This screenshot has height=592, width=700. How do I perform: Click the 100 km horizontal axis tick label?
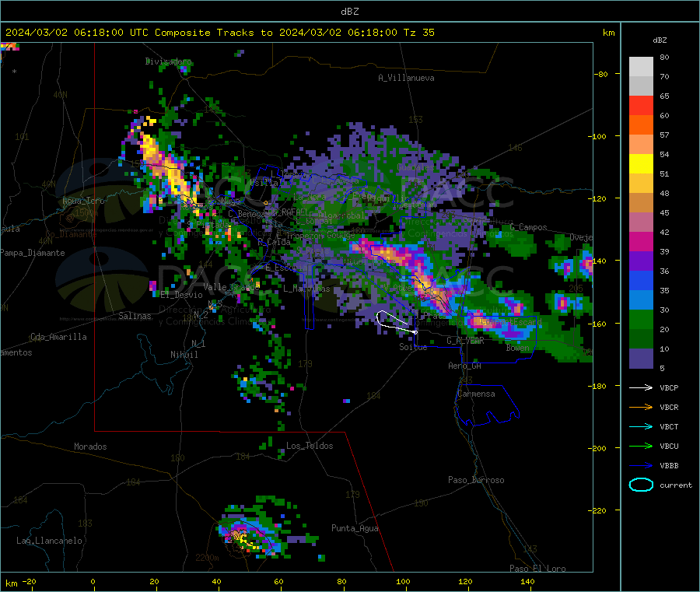point(403,581)
